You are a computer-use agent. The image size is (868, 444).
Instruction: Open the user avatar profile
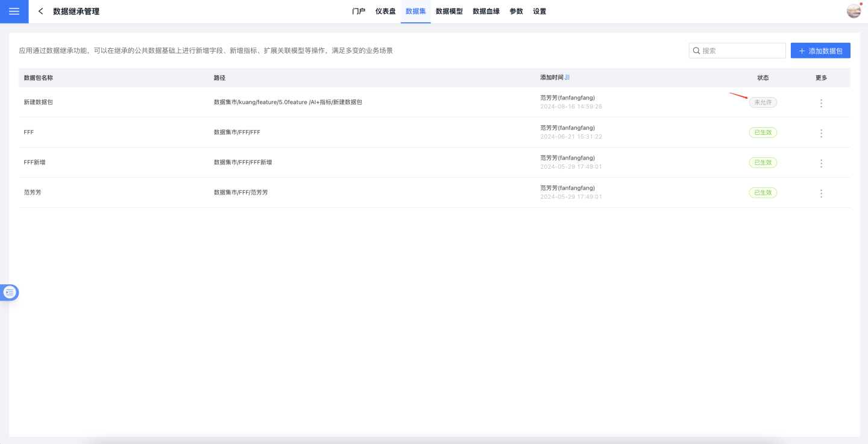click(x=854, y=11)
